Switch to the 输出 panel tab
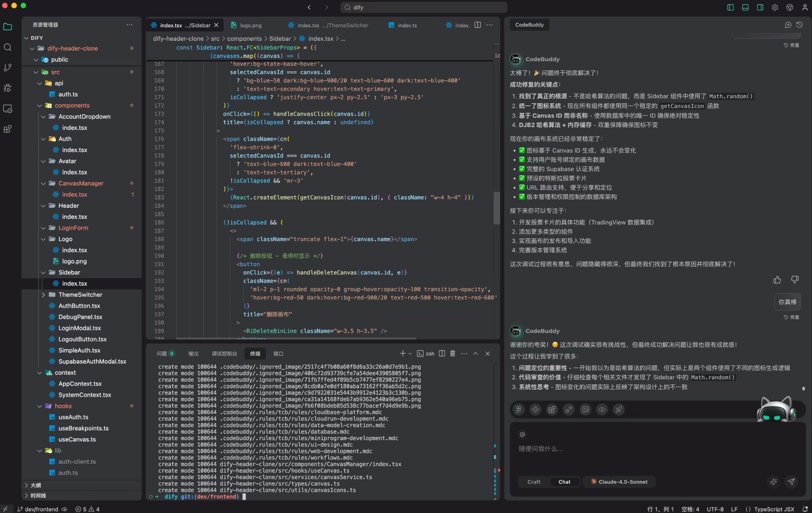The width and height of the screenshot is (812, 513). [193, 353]
